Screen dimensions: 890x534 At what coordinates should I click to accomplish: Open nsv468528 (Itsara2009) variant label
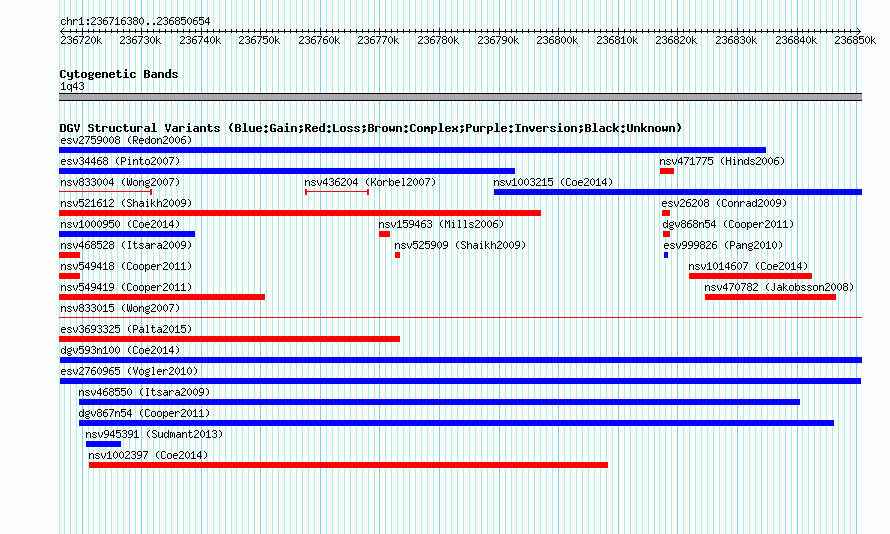126,245
